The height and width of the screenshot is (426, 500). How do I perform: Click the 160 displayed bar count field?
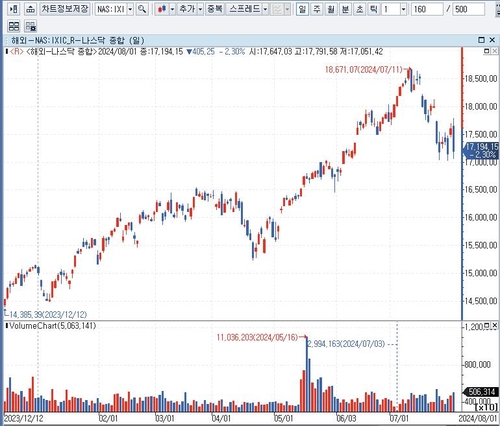point(427,9)
